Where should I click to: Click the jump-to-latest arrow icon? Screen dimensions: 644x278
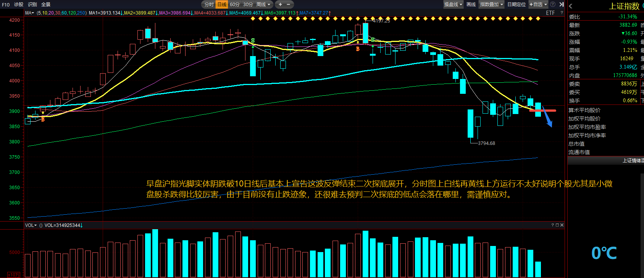point(562,5)
